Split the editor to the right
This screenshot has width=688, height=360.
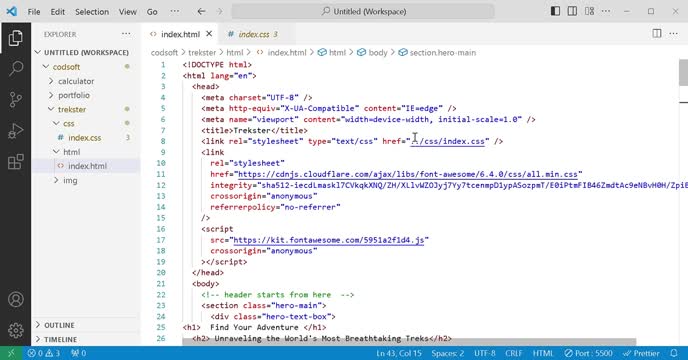point(657,34)
